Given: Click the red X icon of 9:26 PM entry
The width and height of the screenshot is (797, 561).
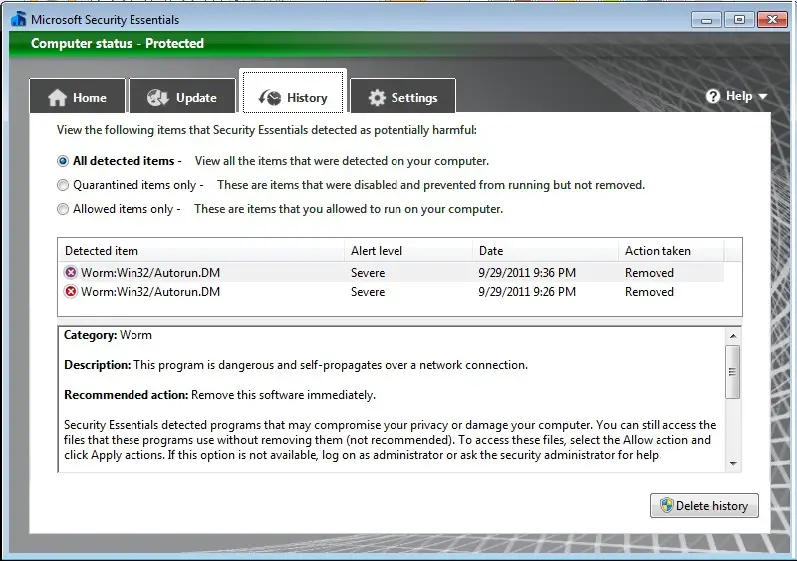Looking at the screenshot, I should (71, 292).
